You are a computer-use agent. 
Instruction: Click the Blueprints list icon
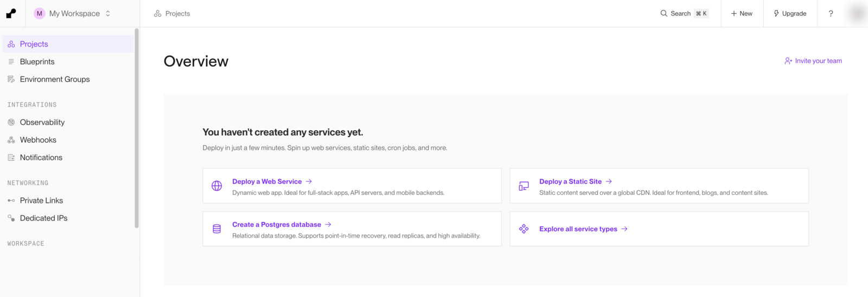tap(11, 62)
